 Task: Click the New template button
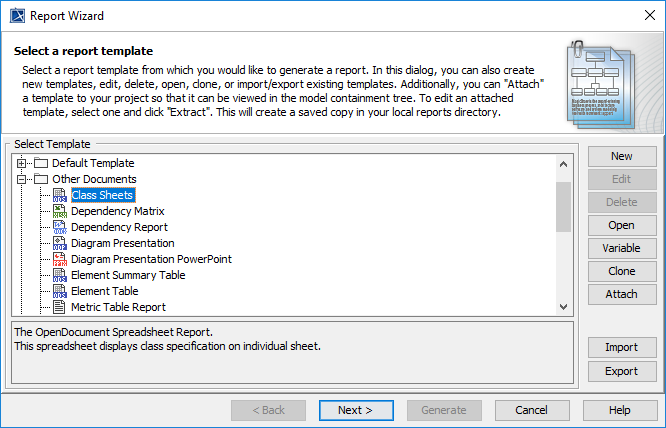[x=621, y=156]
